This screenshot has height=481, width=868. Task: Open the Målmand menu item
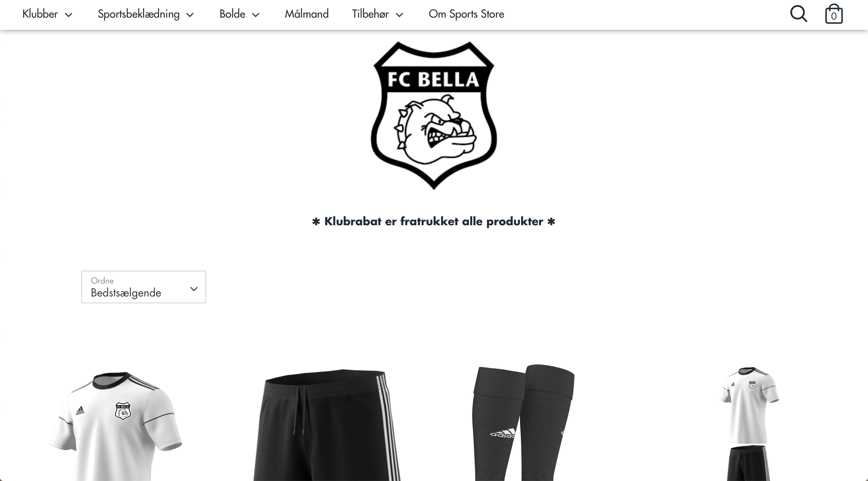coord(307,14)
